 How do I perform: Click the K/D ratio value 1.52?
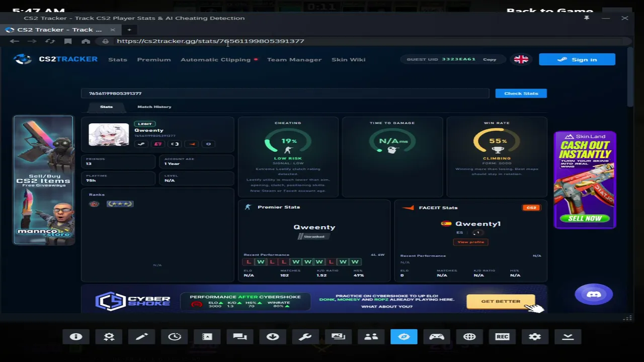[321, 275]
